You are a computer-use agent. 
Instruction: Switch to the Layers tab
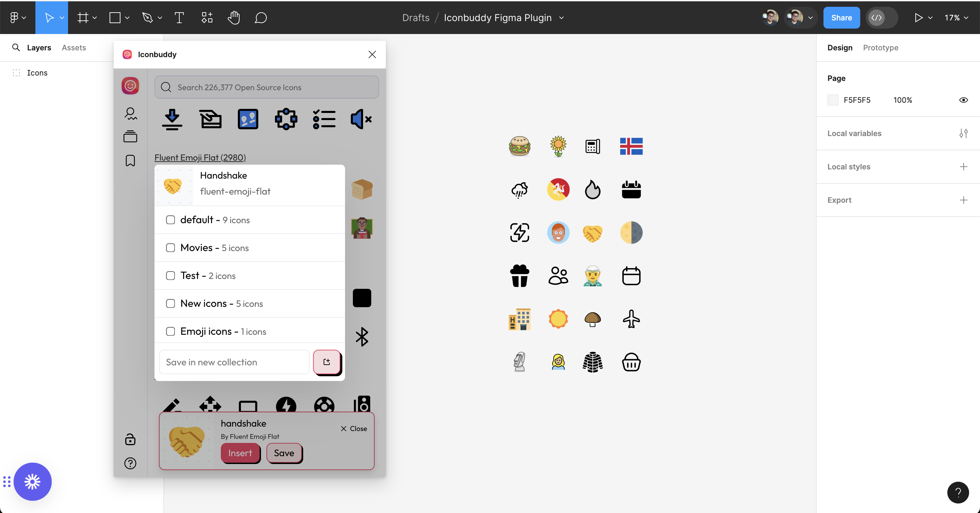pyautogui.click(x=39, y=48)
